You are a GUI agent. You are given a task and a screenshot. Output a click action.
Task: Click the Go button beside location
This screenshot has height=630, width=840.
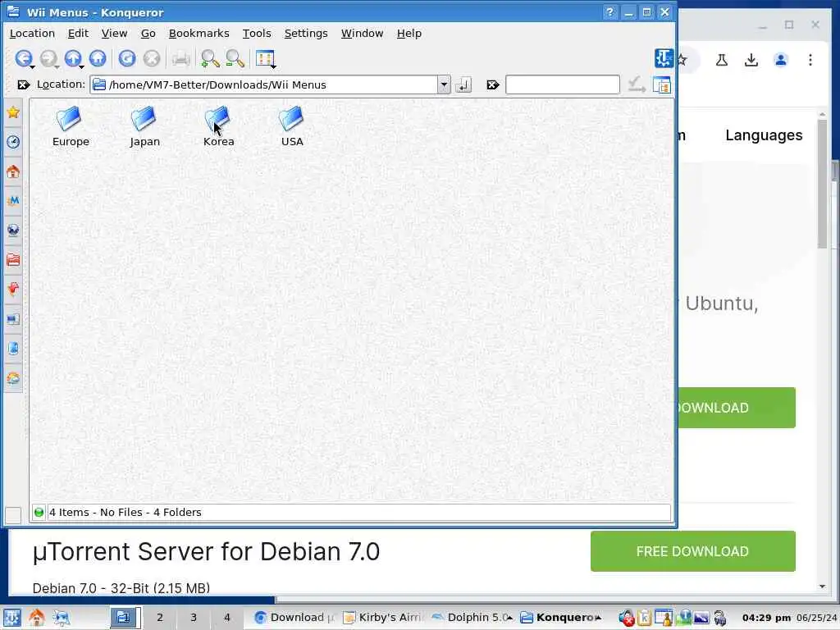463,84
